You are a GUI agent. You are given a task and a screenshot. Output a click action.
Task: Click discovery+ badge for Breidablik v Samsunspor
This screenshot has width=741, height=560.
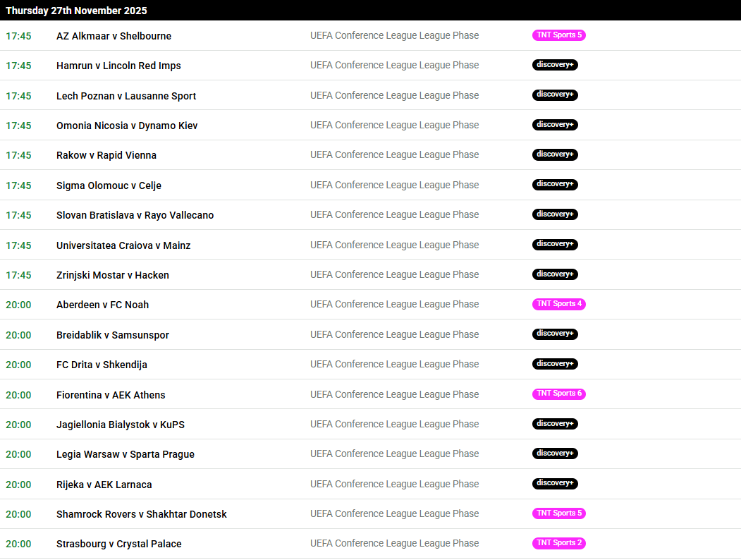(555, 334)
